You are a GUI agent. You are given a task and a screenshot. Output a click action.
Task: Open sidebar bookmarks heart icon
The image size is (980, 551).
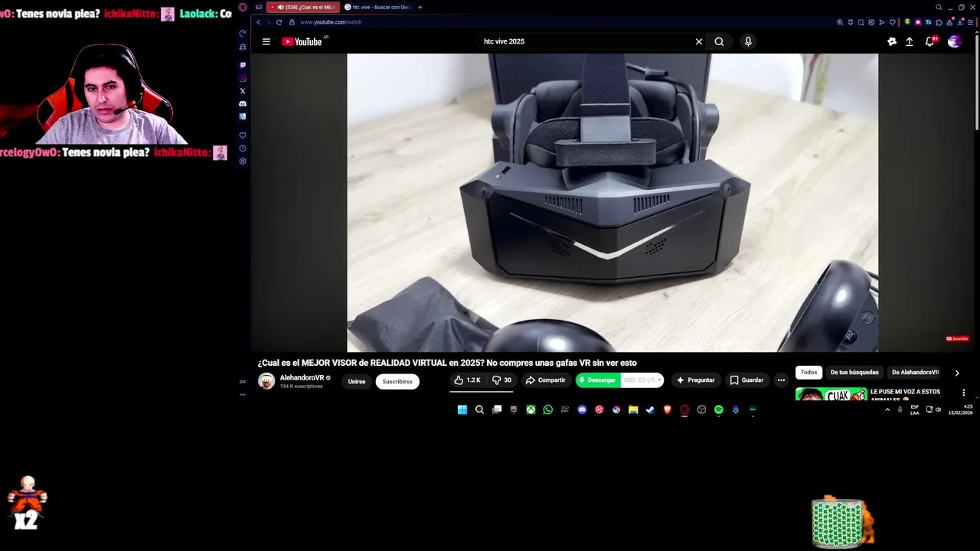[x=243, y=135]
